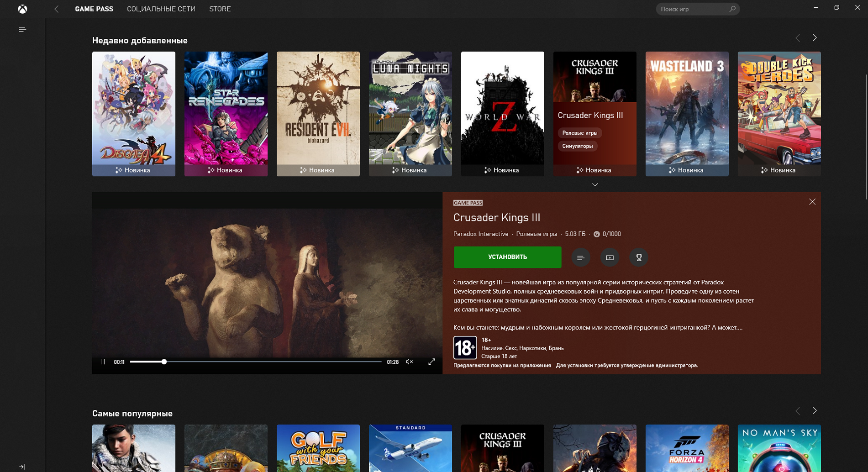The image size is (868, 472).
Task: Open the hamburger sidebar menu
Action: point(22,30)
